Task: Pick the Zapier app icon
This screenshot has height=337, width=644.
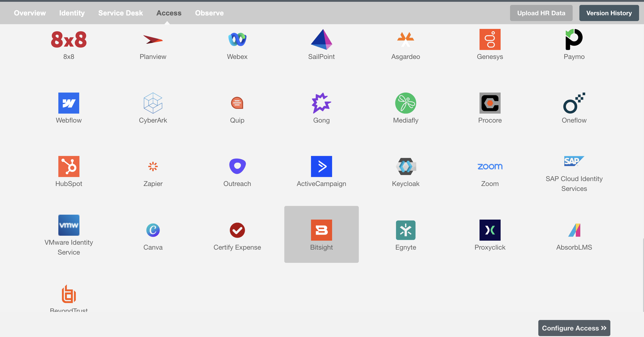Action: click(153, 166)
